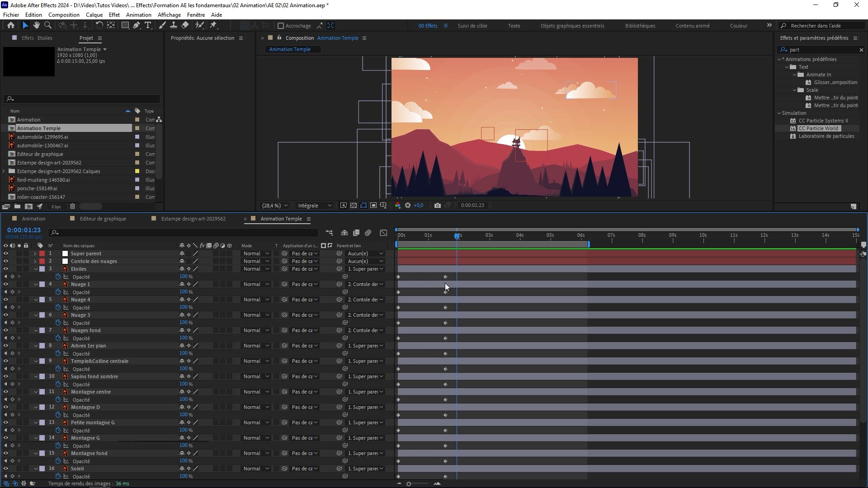
Task: Open the viewer magnification dropdown (28,4 %)
Action: [275, 206]
